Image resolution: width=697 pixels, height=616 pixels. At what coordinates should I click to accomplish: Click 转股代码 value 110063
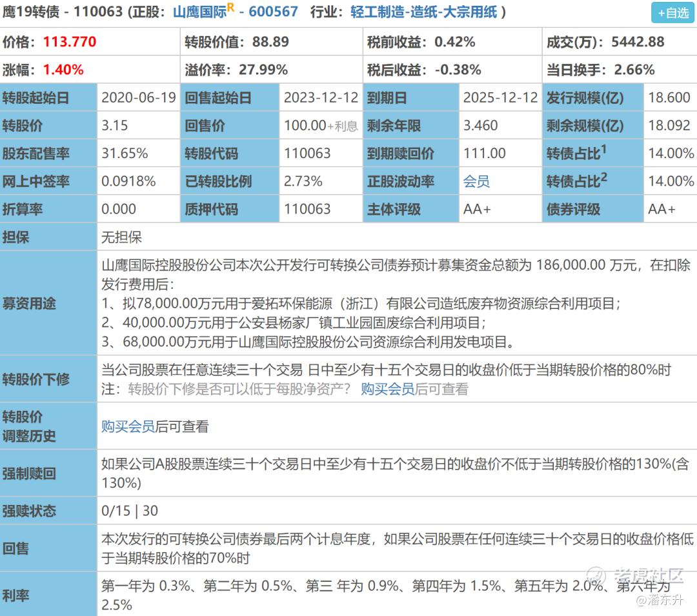307,154
